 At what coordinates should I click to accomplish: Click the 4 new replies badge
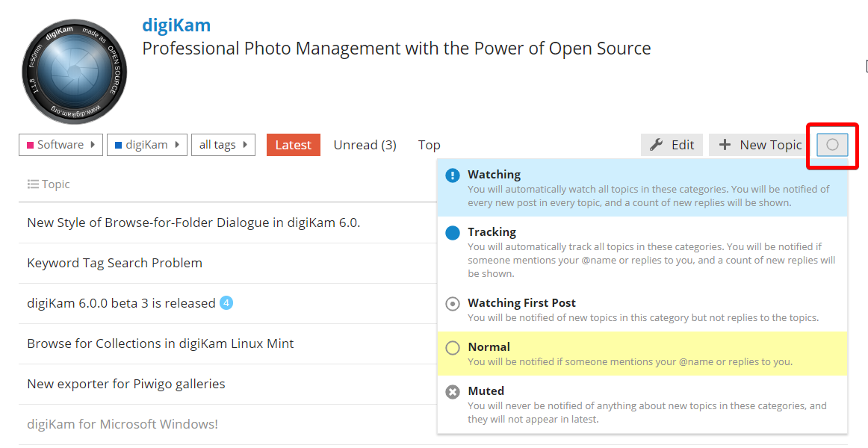coord(226,303)
